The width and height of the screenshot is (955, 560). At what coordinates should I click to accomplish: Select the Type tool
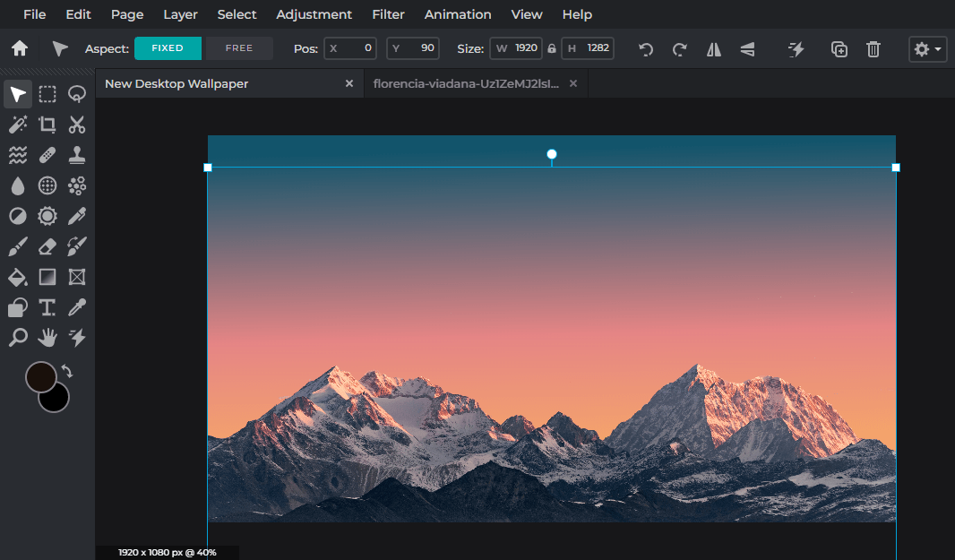47,307
